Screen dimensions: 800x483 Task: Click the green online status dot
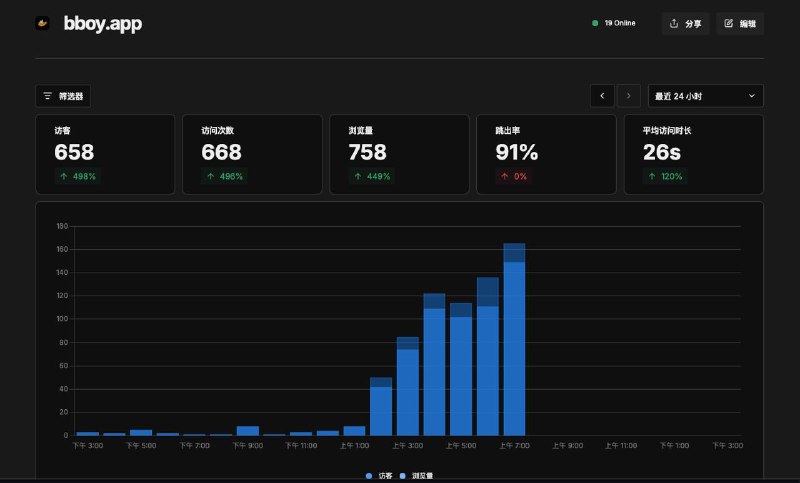pyautogui.click(x=595, y=23)
